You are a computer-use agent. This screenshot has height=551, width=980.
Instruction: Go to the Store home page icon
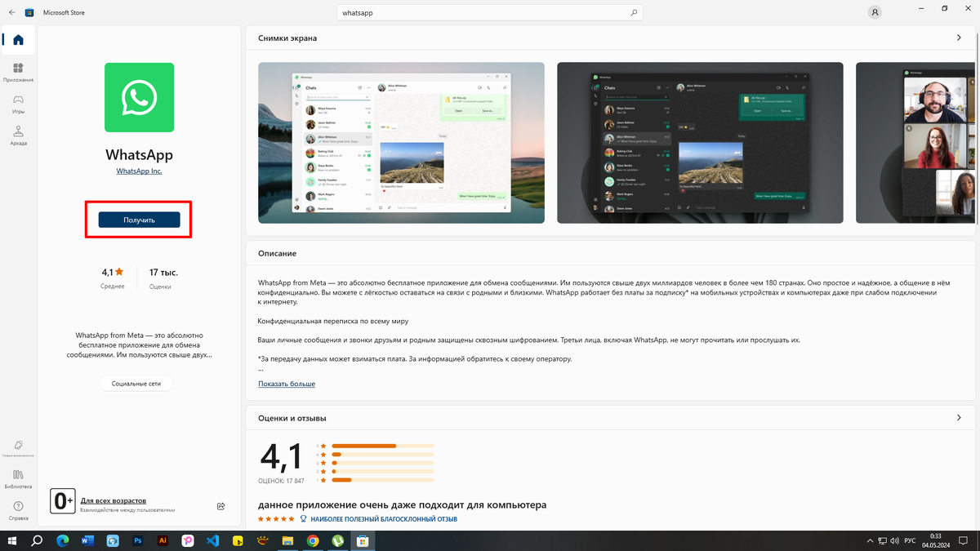(18, 40)
